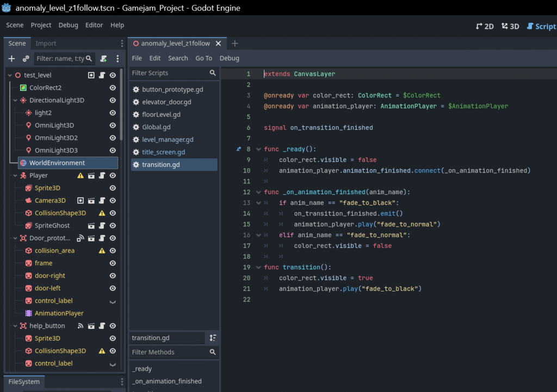Show the hidden control_label under Door_prototype
Viewport: 557px width, 392px height.
click(x=113, y=301)
